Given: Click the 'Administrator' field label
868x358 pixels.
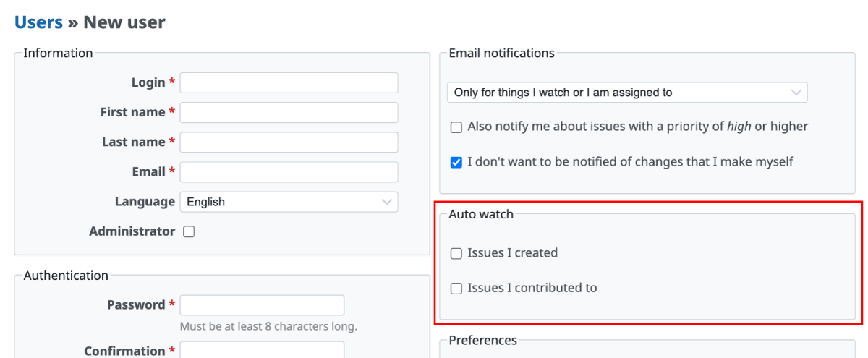Looking at the screenshot, I should (x=132, y=231).
